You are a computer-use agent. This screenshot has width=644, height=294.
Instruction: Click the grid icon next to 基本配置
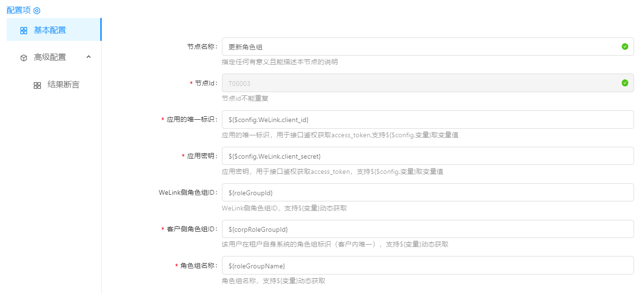click(x=24, y=30)
